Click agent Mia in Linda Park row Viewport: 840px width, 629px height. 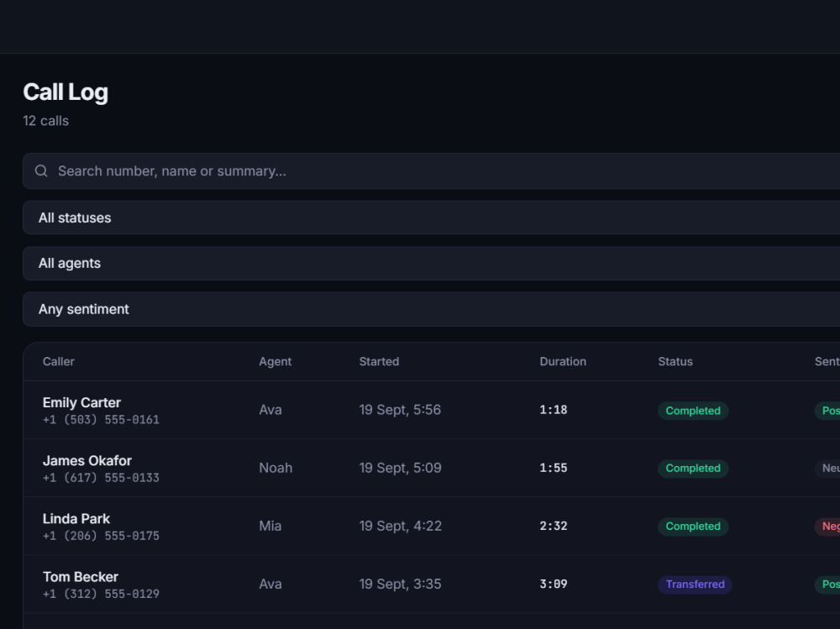[x=270, y=527]
